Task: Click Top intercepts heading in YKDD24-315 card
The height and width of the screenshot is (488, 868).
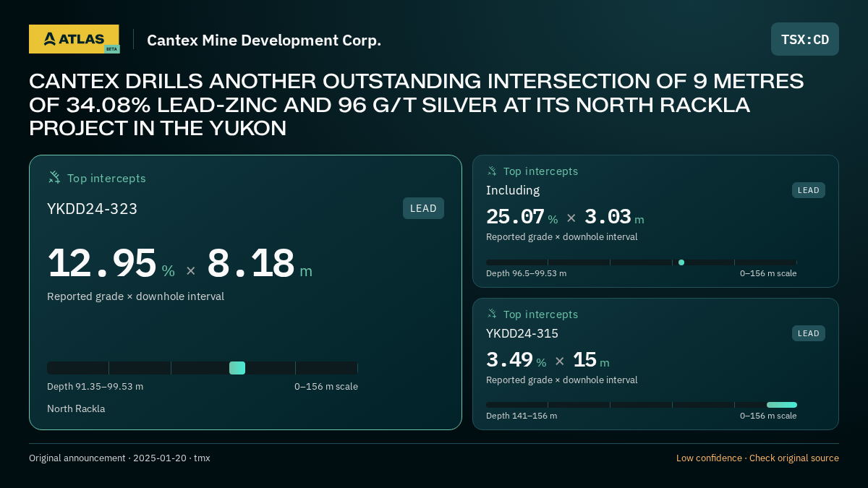Action: click(x=540, y=314)
